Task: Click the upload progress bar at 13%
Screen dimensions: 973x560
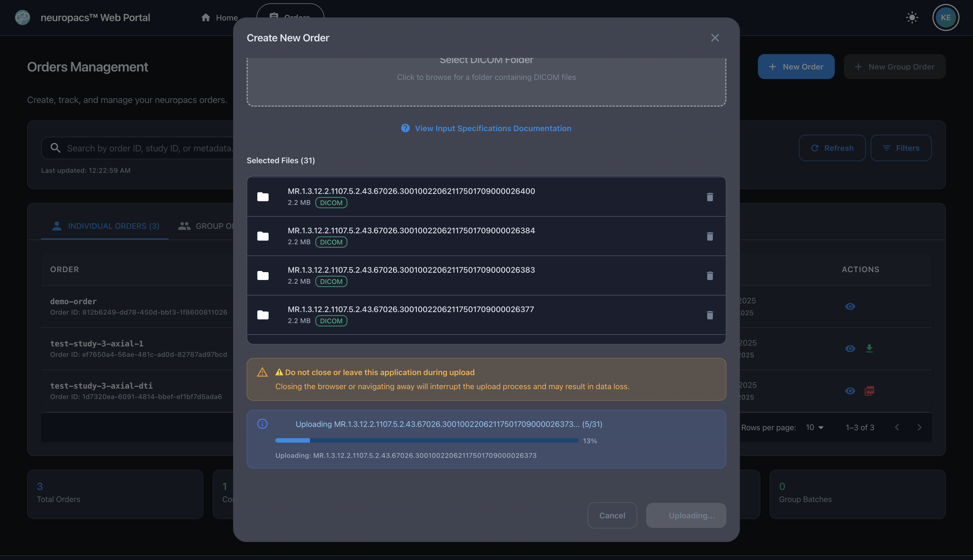Action: coord(426,440)
